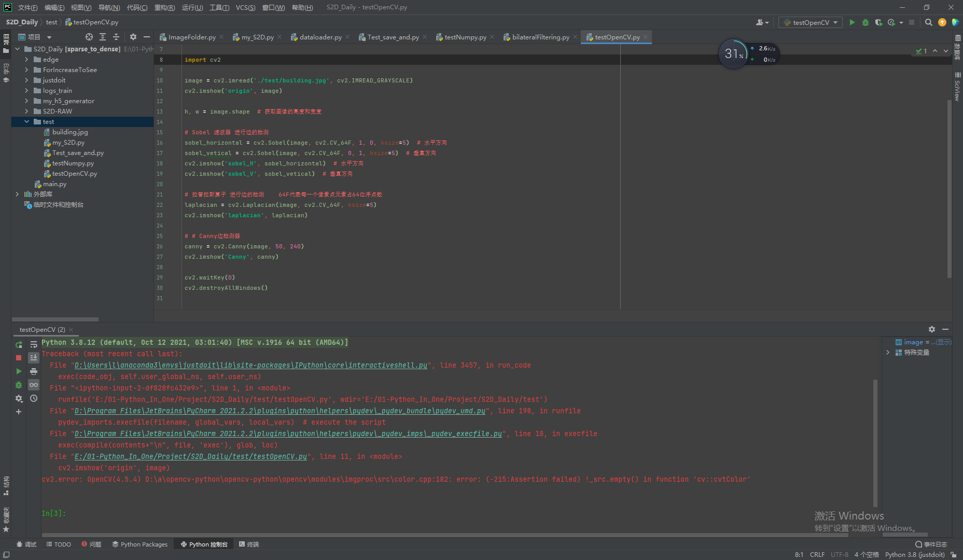Toggle show variables glasses icon
This screenshot has width=963, height=560.
tap(34, 385)
